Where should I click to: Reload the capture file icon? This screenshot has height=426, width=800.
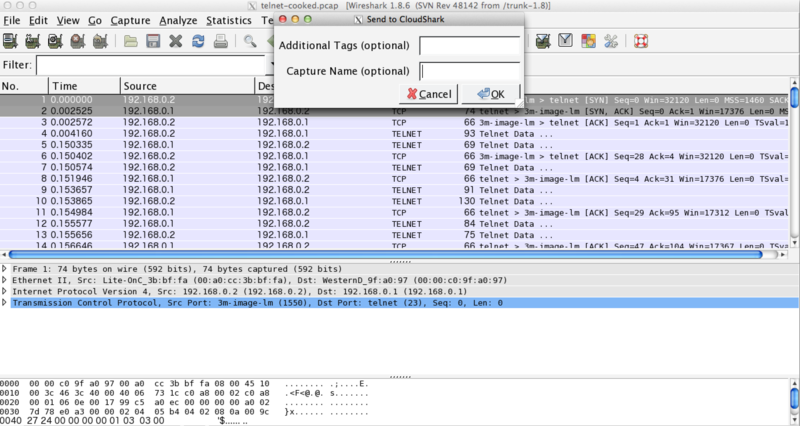[198, 41]
